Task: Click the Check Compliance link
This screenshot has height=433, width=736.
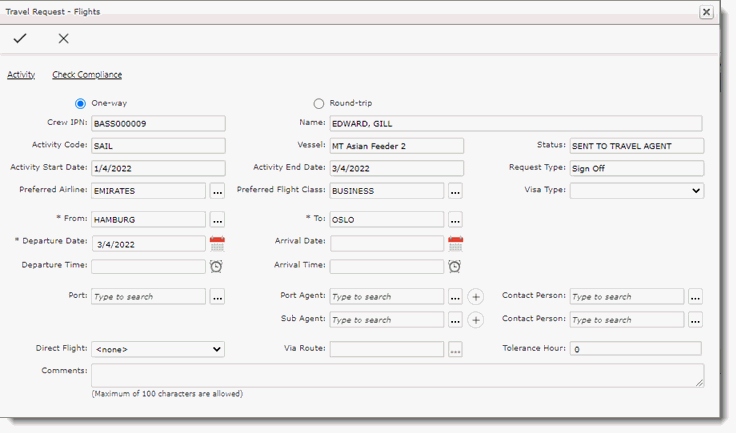Action: coord(87,75)
